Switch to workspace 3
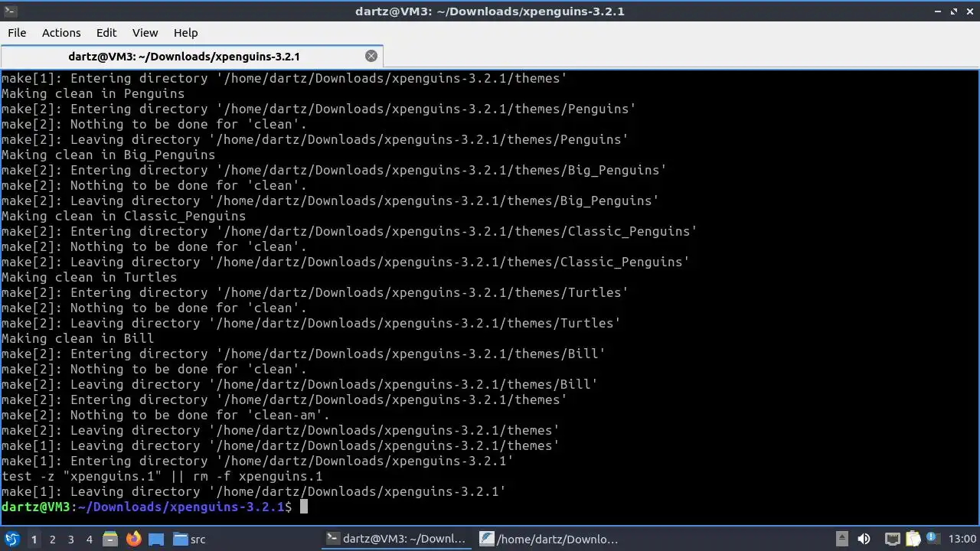Viewport: 980px width, 551px height. 70,540
